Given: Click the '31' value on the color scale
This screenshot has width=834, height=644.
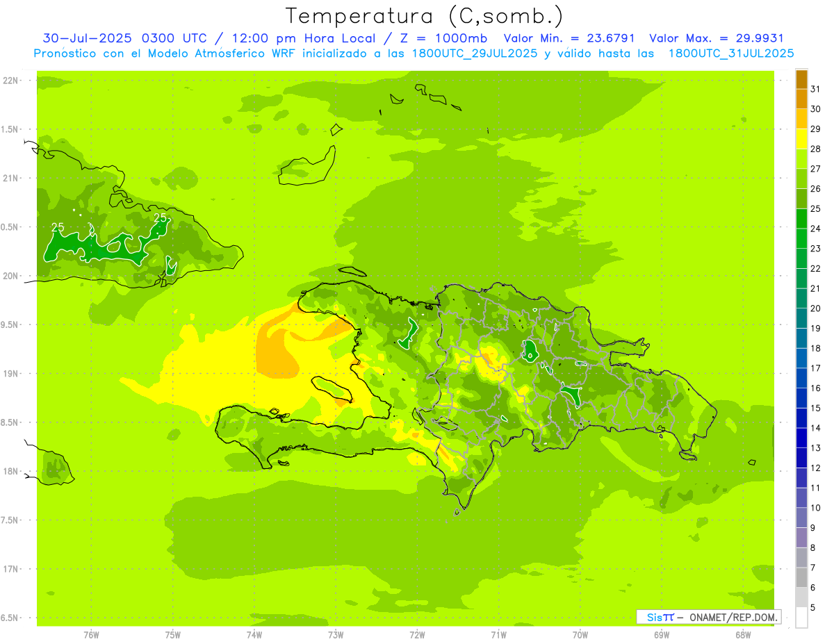Looking at the screenshot, I should pos(816,89).
